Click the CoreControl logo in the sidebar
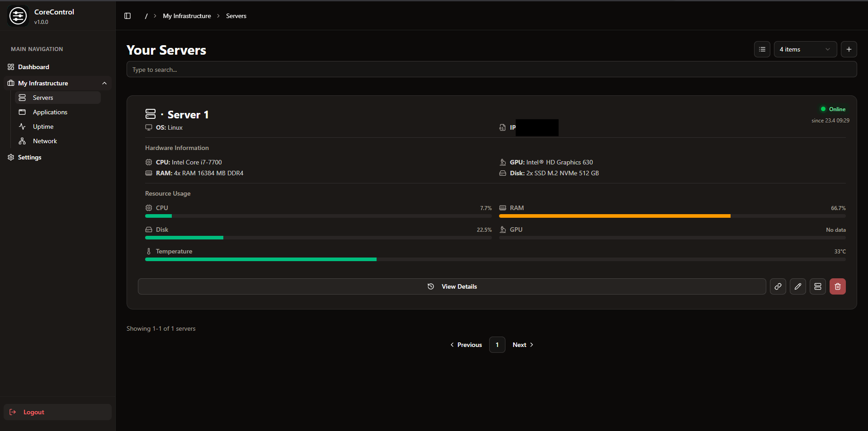 click(18, 15)
